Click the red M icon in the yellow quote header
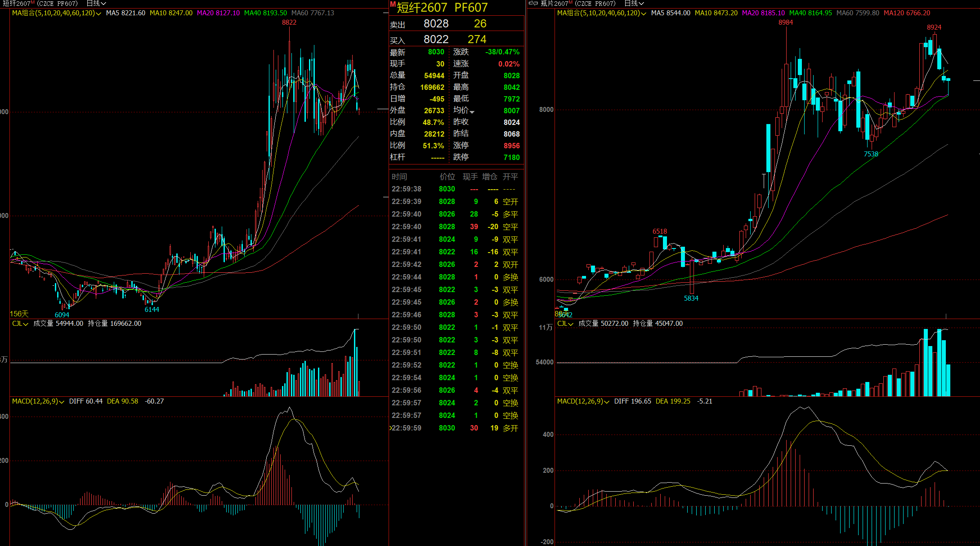This screenshot has width=980, height=546. point(393,4)
